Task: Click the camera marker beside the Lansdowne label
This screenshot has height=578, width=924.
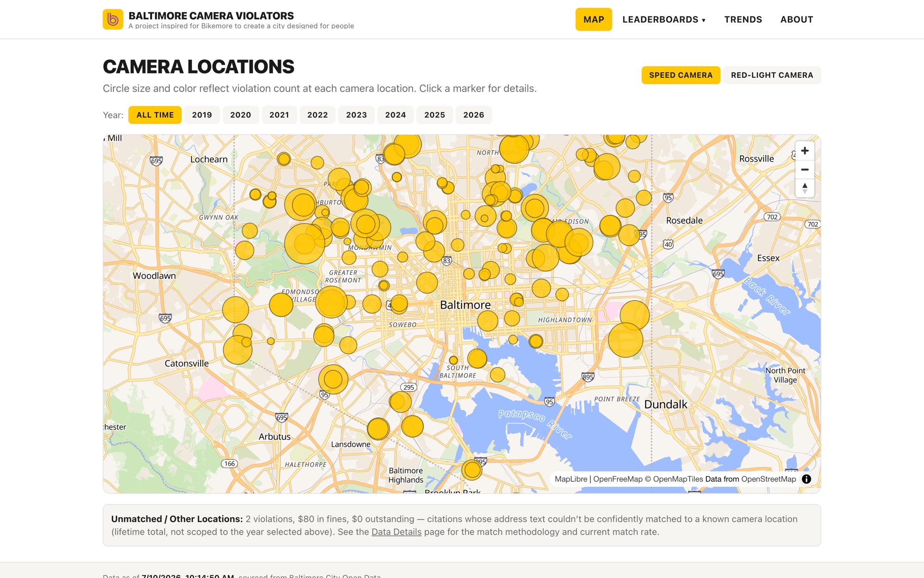Action: coord(378,429)
